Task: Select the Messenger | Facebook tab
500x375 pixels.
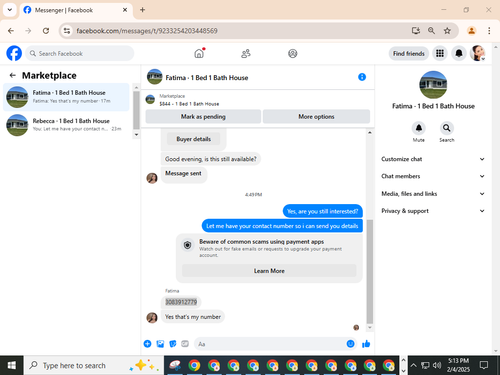Action: click(x=76, y=10)
